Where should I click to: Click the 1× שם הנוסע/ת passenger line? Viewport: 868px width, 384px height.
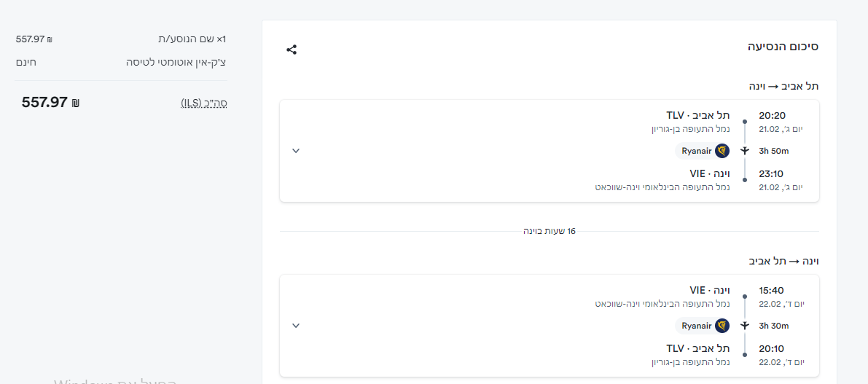[192, 39]
